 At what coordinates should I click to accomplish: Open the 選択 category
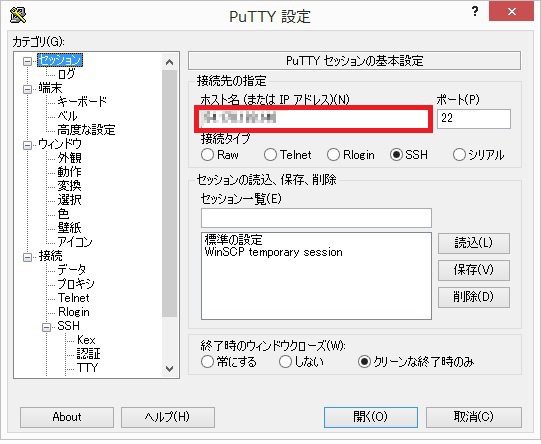[69, 200]
